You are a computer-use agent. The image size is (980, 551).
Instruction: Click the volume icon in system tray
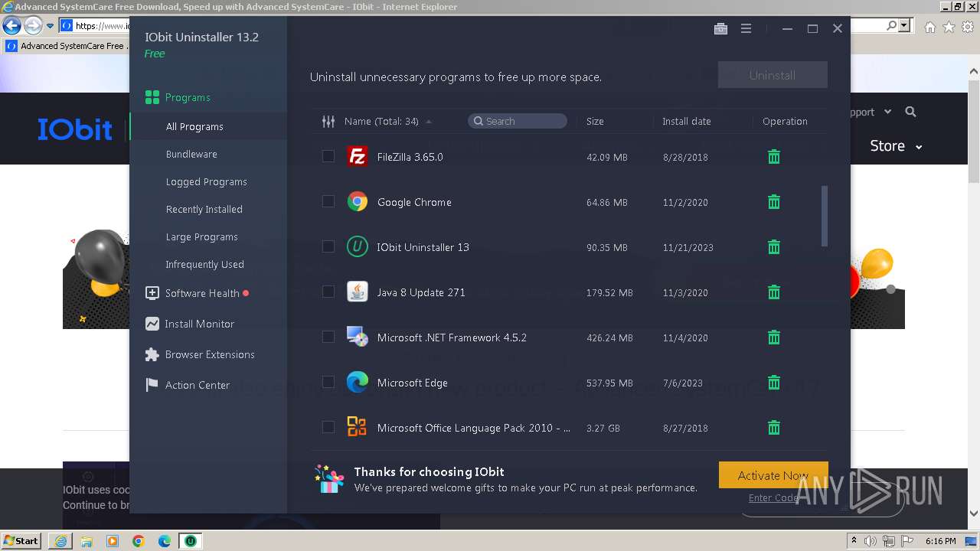pos(871,541)
